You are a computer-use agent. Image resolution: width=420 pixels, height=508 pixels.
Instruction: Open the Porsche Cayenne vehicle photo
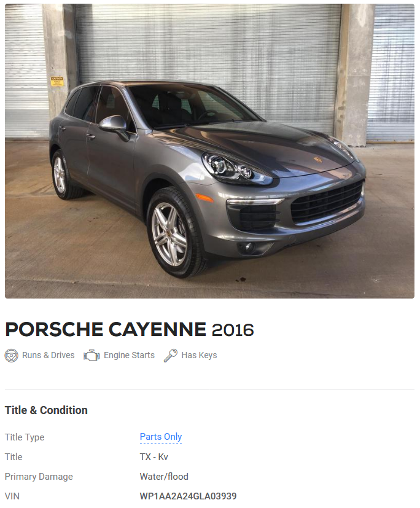(209, 151)
